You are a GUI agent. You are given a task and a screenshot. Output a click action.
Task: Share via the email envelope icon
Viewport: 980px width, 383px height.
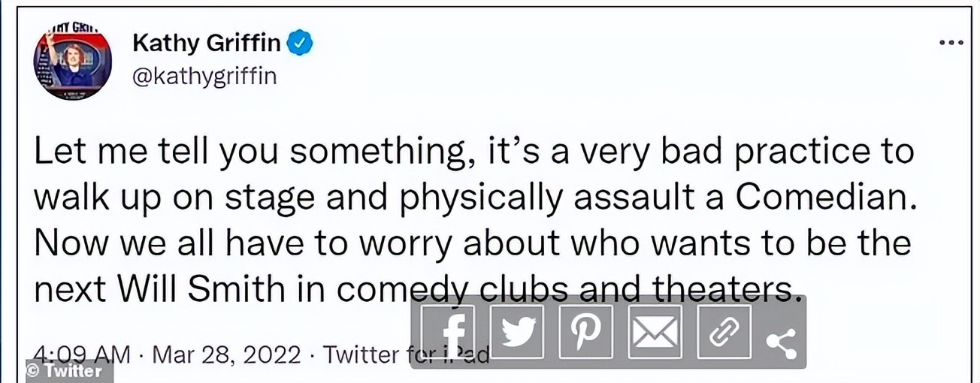pyautogui.click(x=655, y=332)
